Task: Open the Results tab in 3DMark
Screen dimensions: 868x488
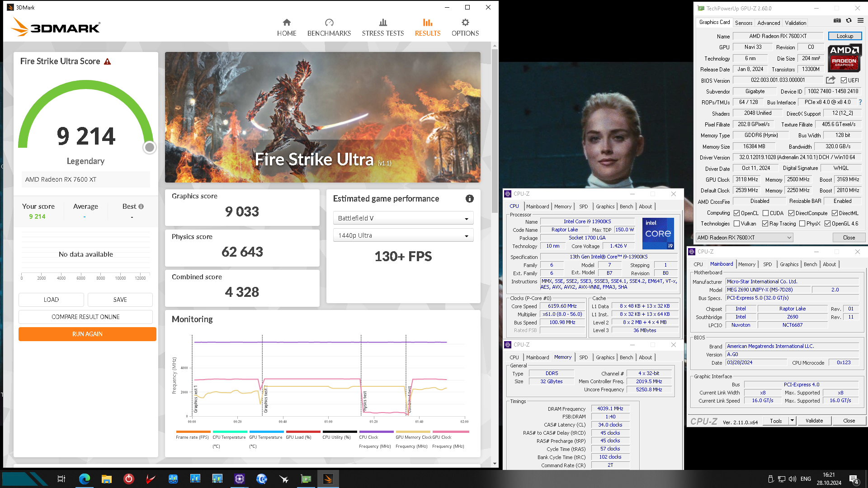Action: click(428, 28)
